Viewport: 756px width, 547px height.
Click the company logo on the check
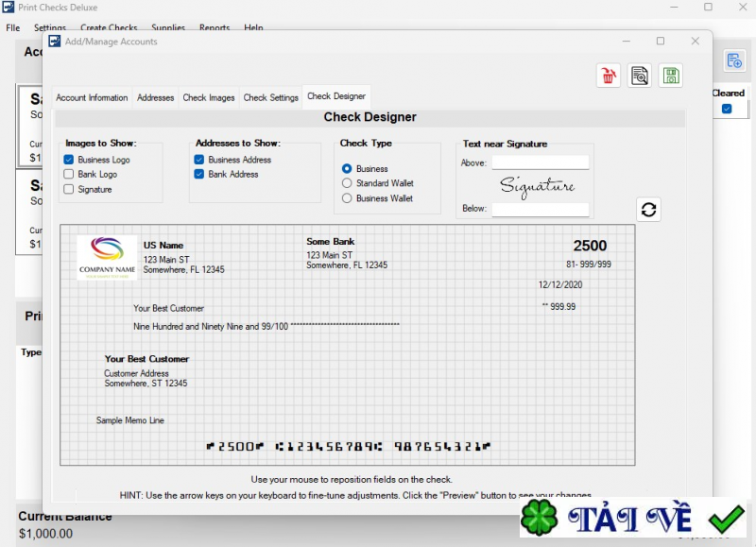coord(107,257)
